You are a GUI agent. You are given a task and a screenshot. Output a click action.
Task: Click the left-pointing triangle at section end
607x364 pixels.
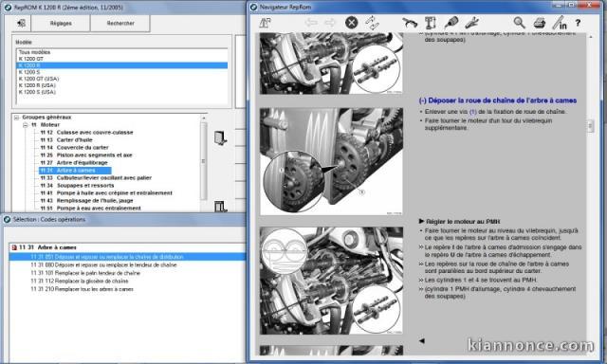[x=422, y=341]
